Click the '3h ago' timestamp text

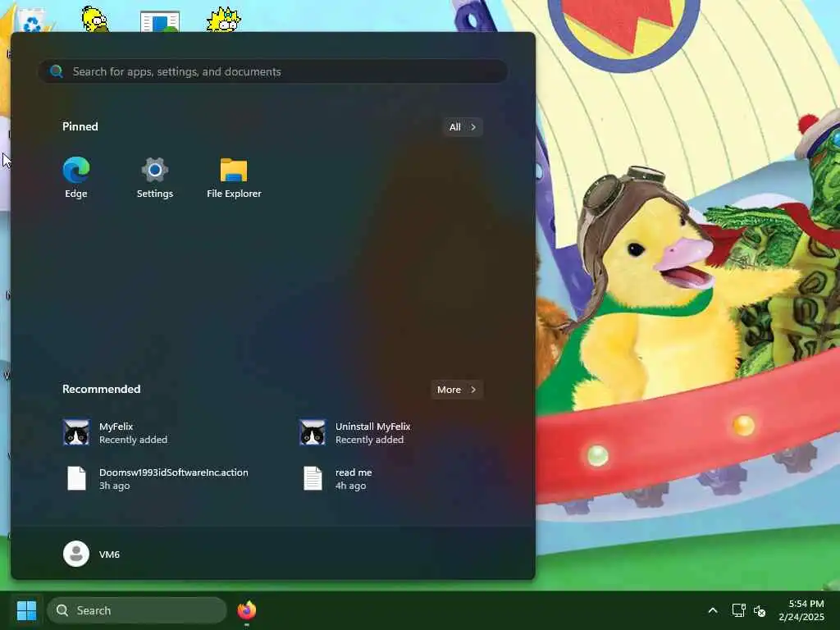[114, 486]
